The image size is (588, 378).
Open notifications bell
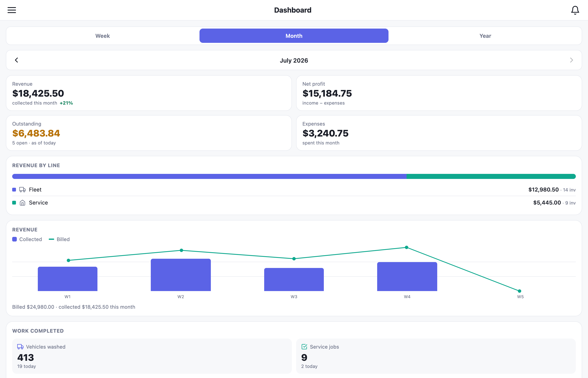click(x=575, y=10)
